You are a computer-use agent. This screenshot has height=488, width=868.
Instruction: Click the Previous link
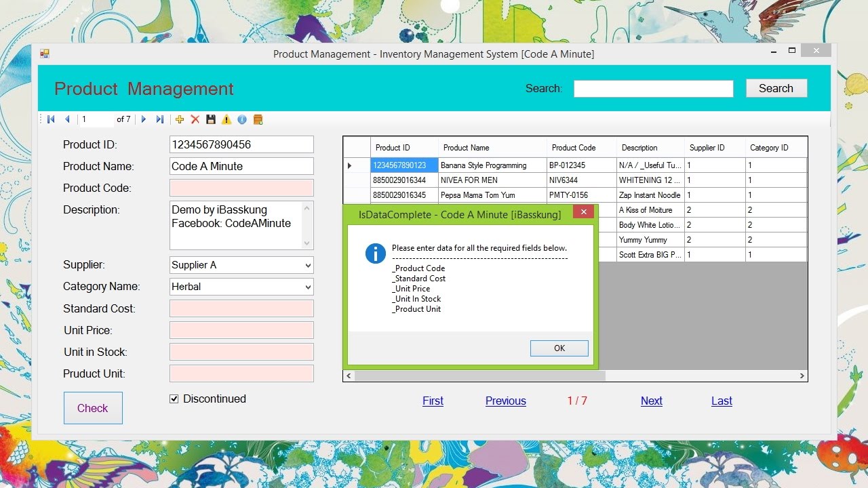coord(506,401)
